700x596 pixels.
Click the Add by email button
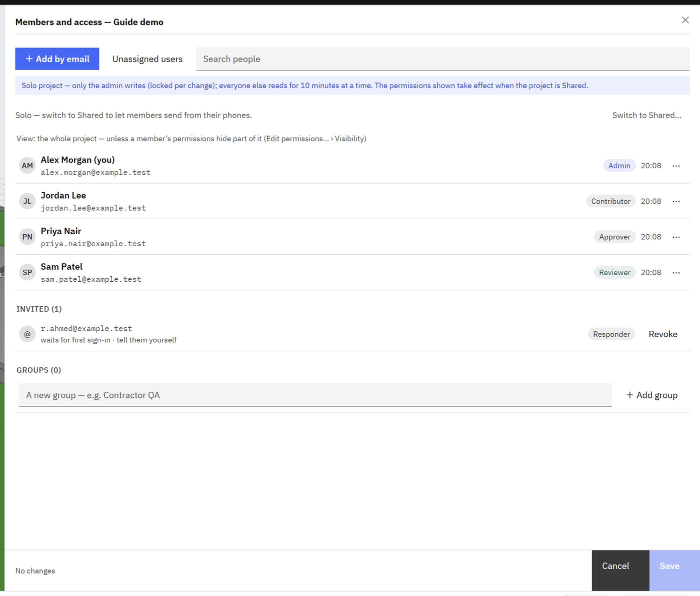[x=57, y=59]
